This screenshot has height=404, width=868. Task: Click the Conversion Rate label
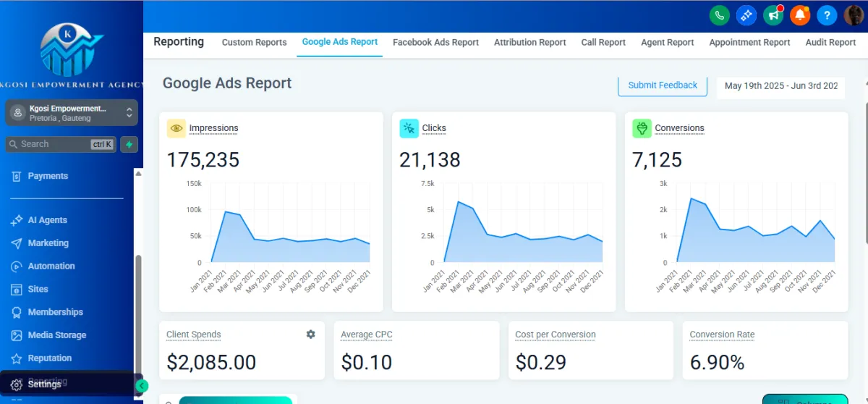(722, 334)
